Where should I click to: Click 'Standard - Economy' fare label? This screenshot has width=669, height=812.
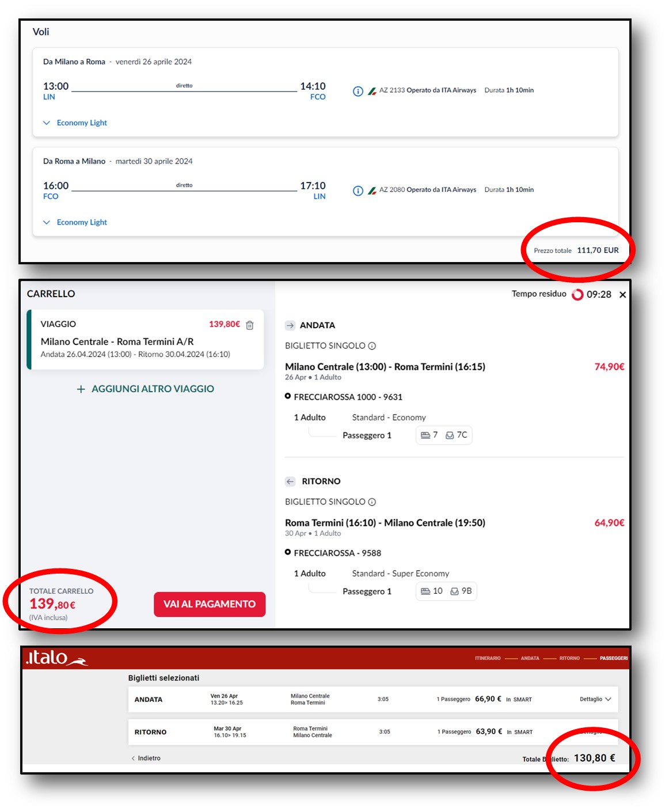(389, 418)
